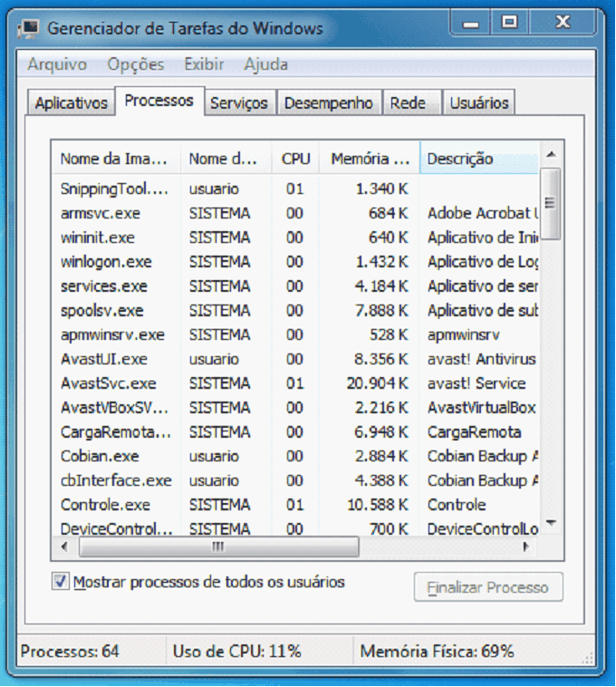Open the Exibir menu
The width and height of the screenshot is (616, 687).
[204, 64]
